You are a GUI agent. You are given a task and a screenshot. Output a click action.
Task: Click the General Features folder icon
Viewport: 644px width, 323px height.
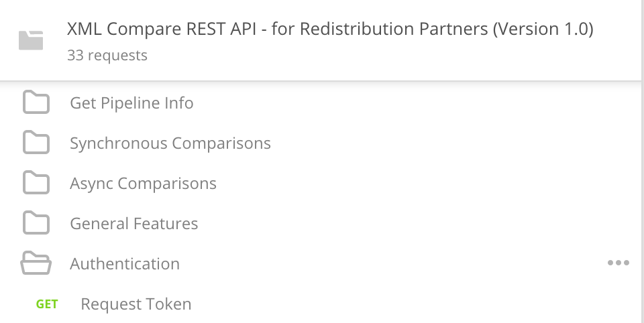[36, 224]
